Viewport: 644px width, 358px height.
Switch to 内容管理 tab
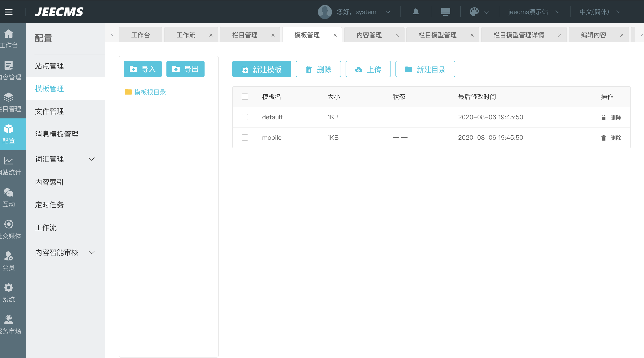pyautogui.click(x=369, y=35)
